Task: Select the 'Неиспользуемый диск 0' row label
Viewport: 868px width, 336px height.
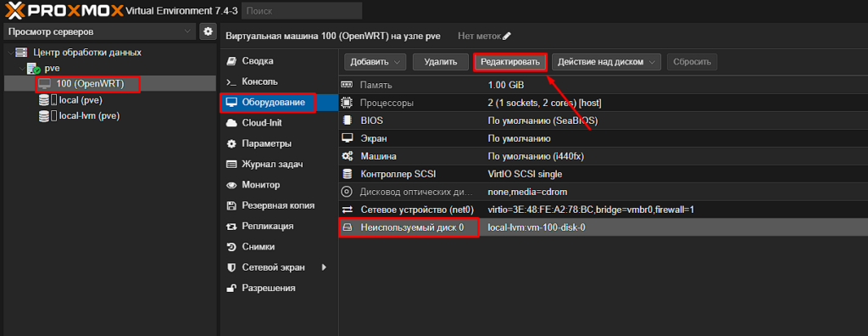Action: point(412,227)
